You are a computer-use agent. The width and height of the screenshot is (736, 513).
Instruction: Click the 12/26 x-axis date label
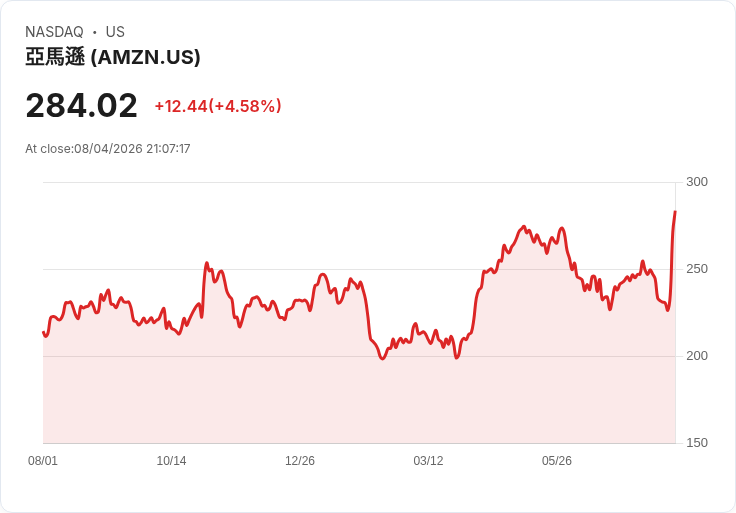tap(300, 460)
